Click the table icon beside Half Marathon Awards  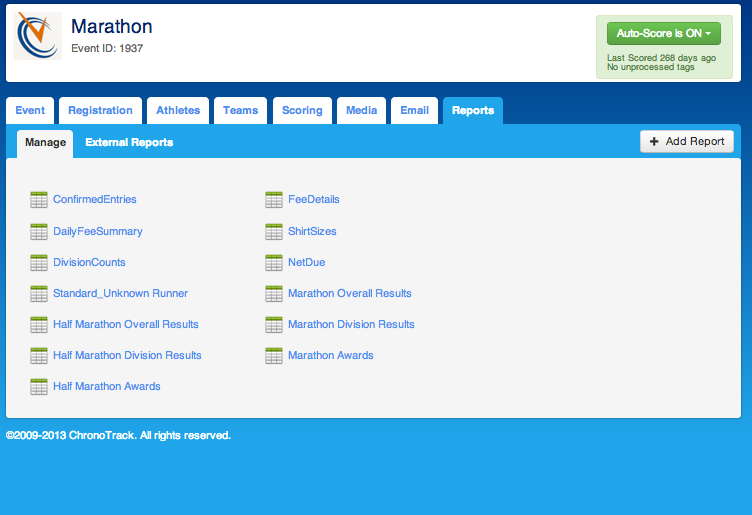(x=39, y=386)
